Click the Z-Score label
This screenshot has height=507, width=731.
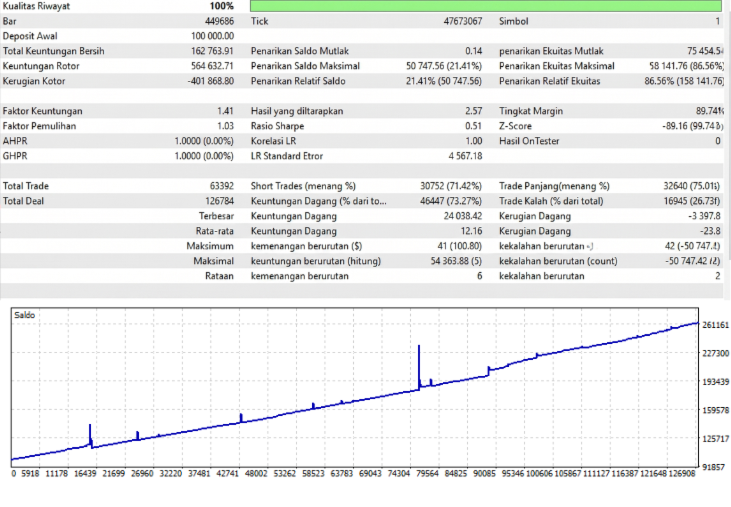(517, 126)
